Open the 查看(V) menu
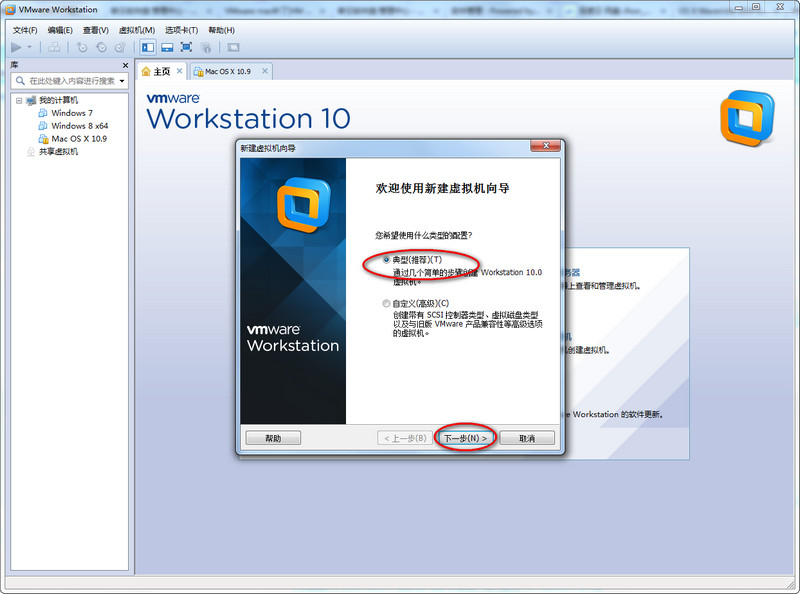The image size is (800, 594). point(95,30)
